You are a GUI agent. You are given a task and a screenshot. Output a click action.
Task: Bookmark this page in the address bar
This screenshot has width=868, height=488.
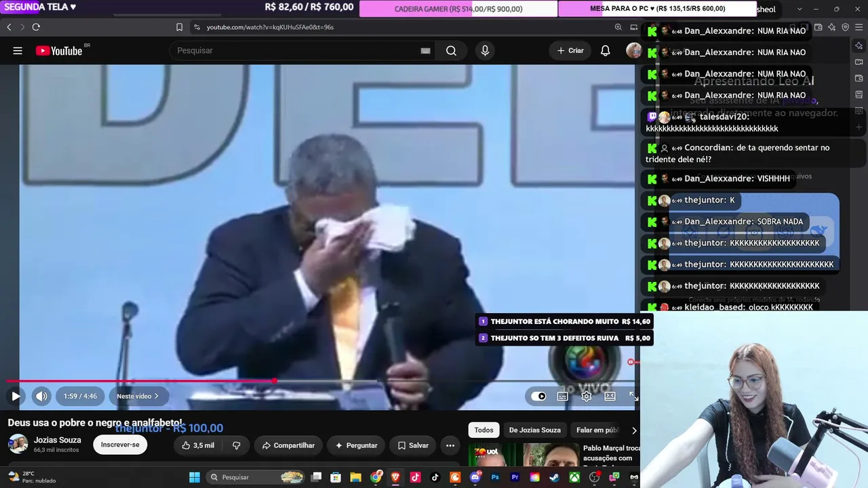tap(179, 27)
